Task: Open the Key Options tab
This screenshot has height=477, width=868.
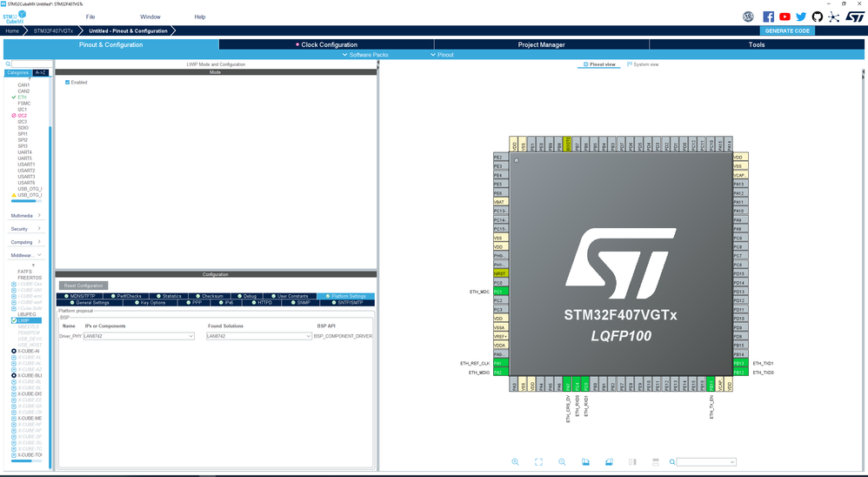Action: pos(150,303)
